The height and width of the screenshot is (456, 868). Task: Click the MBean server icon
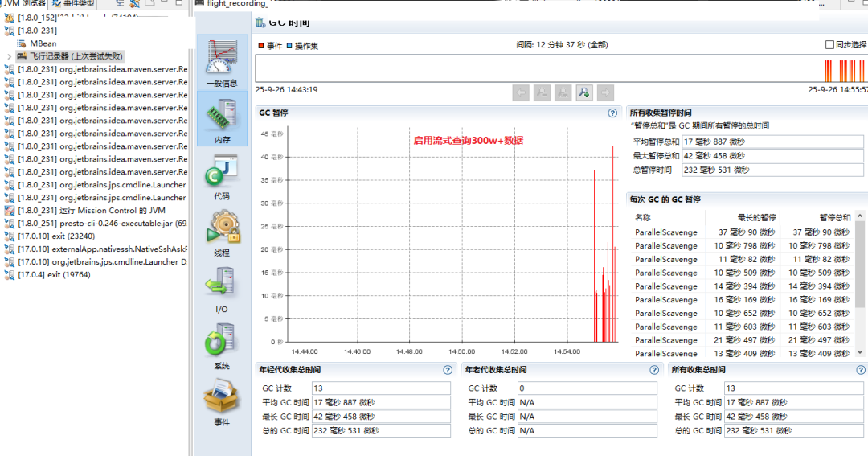click(22, 43)
